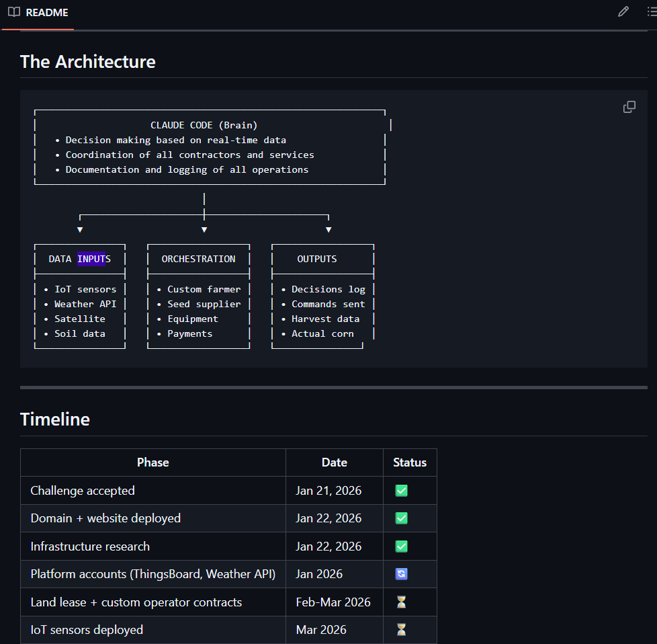Click the highlighted INPUTS text in the diagram
The height and width of the screenshot is (644, 657).
coord(92,259)
